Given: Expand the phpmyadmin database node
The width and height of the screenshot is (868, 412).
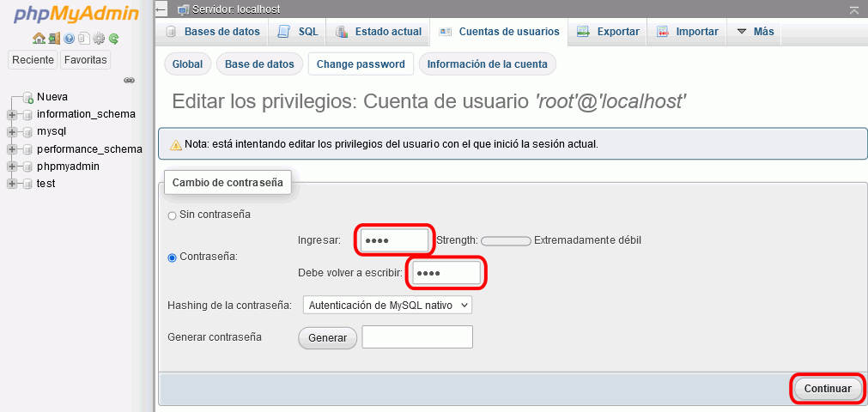Looking at the screenshot, I should [x=12, y=167].
